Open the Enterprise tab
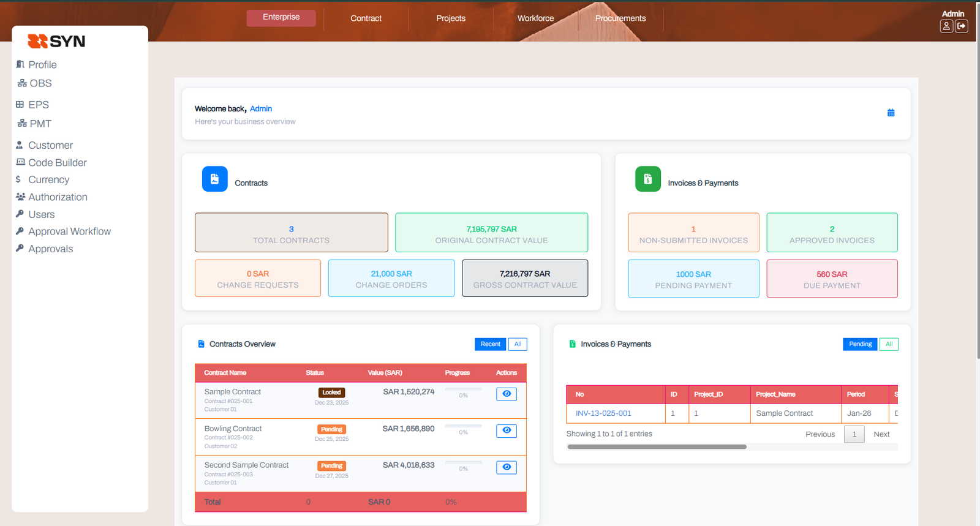The image size is (980, 526). click(x=281, y=18)
